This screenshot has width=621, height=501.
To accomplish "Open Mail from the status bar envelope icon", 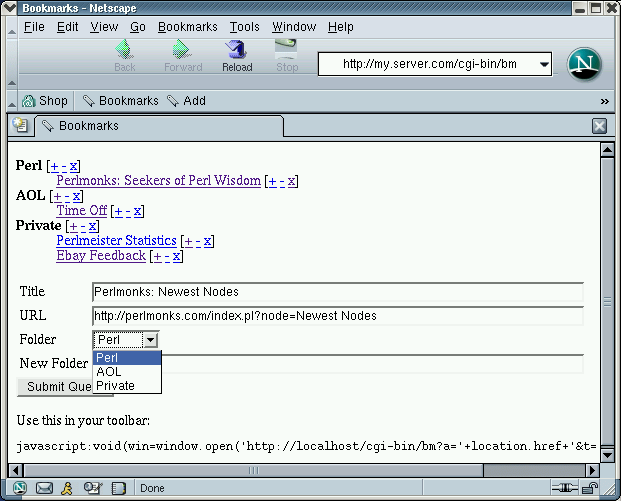I will coord(44,488).
